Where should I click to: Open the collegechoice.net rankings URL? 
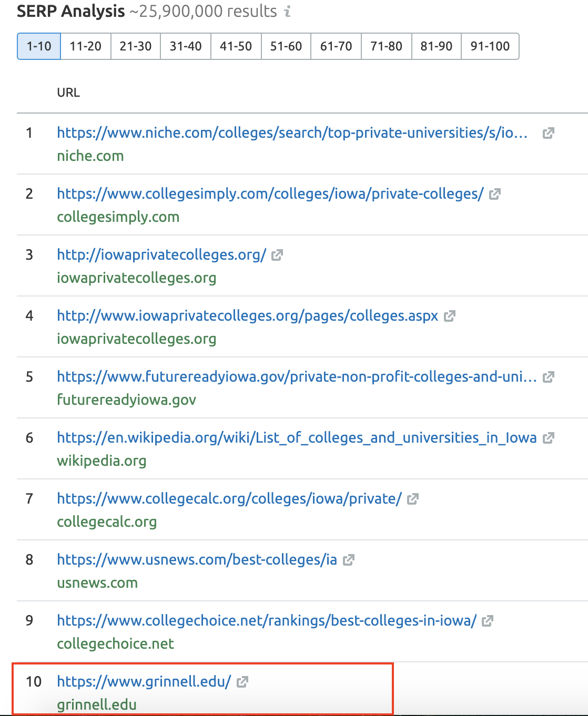267,620
